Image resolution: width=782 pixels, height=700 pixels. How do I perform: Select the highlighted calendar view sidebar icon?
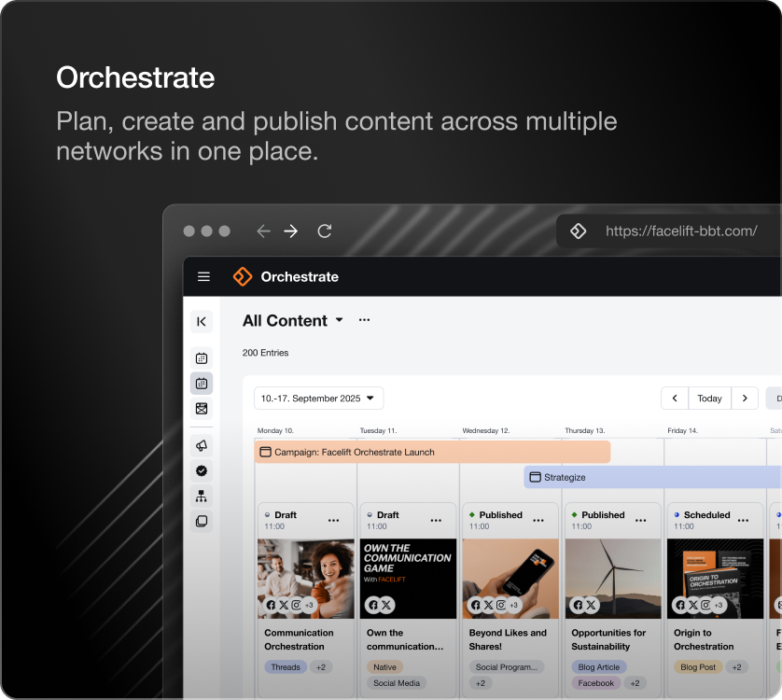[x=202, y=384]
